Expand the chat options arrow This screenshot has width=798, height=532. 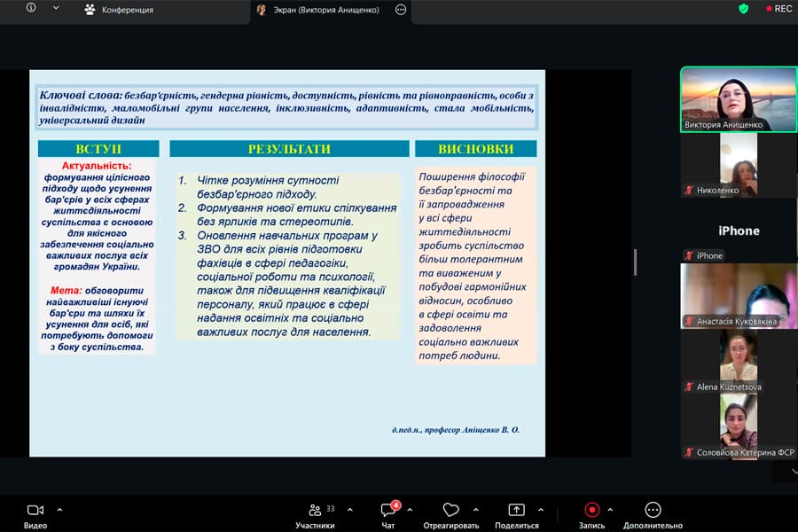(410, 509)
